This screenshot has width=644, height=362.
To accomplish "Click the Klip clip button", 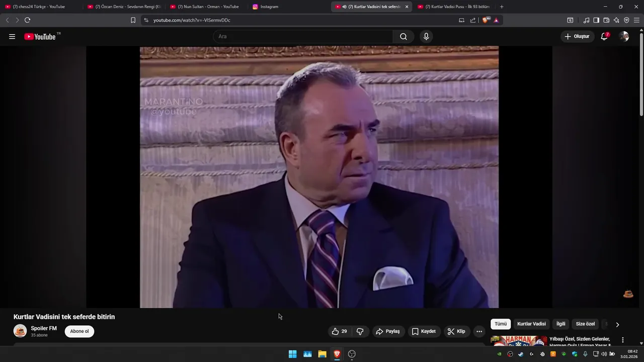I will (456, 331).
